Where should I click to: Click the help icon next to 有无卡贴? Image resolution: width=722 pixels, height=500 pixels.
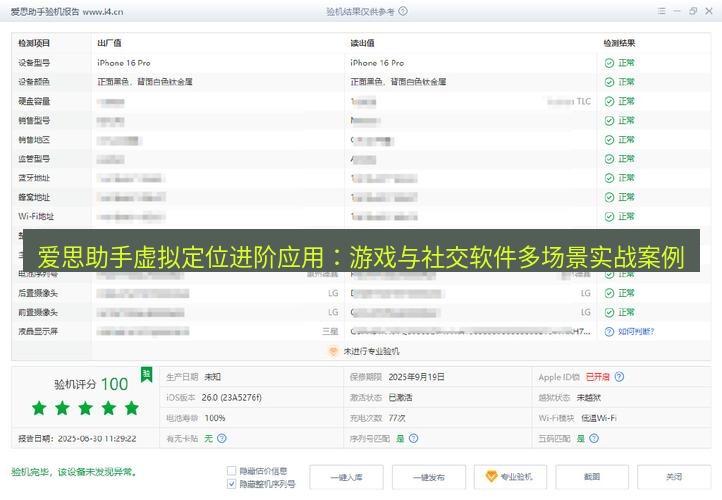coord(221,438)
